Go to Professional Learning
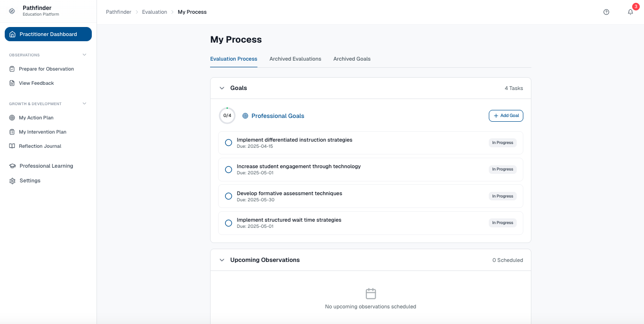Screen dimensions: 644x324 click(46, 166)
